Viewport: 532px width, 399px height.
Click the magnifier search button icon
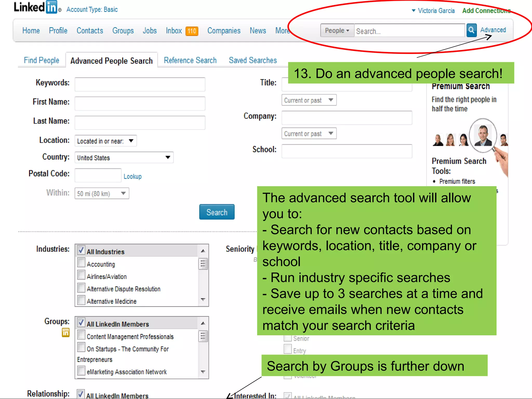(x=471, y=30)
